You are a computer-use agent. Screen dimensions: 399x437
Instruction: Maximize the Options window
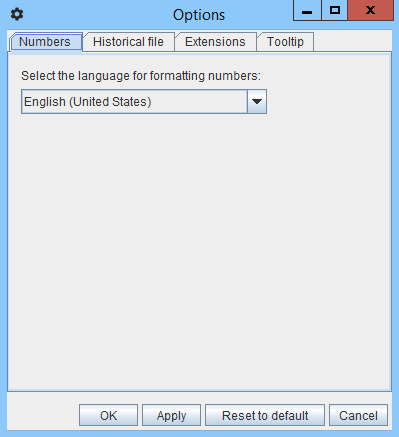pyautogui.click(x=335, y=10)
